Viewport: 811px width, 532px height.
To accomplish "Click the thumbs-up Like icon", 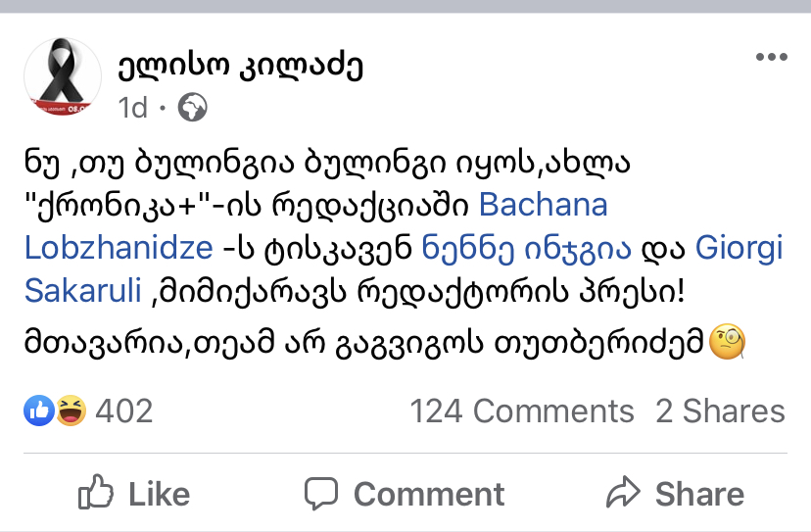I will coord(96,492).
